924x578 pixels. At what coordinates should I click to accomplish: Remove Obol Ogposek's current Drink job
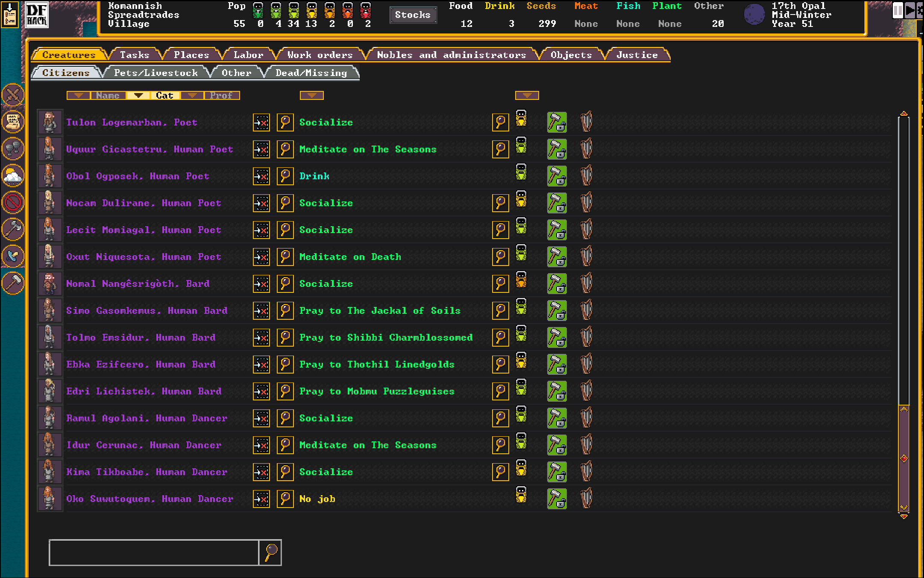tap(261, 176)
